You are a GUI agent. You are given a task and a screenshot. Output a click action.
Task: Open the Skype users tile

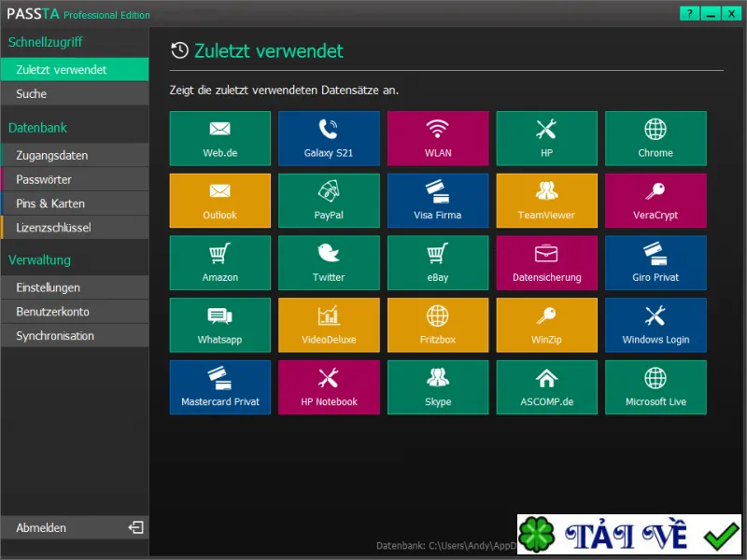click(x=438, y=387)
